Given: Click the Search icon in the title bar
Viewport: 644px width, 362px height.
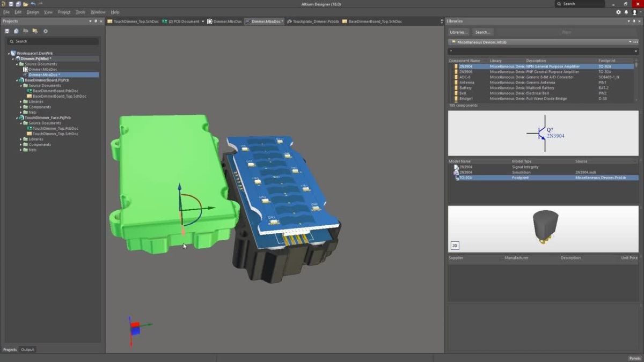Looking at the screenshot, I should point(559,4).
